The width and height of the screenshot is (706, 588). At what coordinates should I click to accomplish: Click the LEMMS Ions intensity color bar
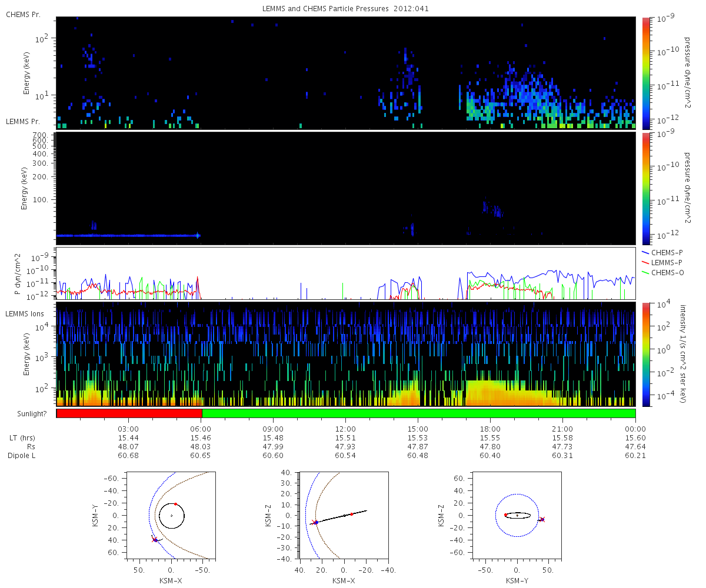pyautogui.click(x=647, y=354)
